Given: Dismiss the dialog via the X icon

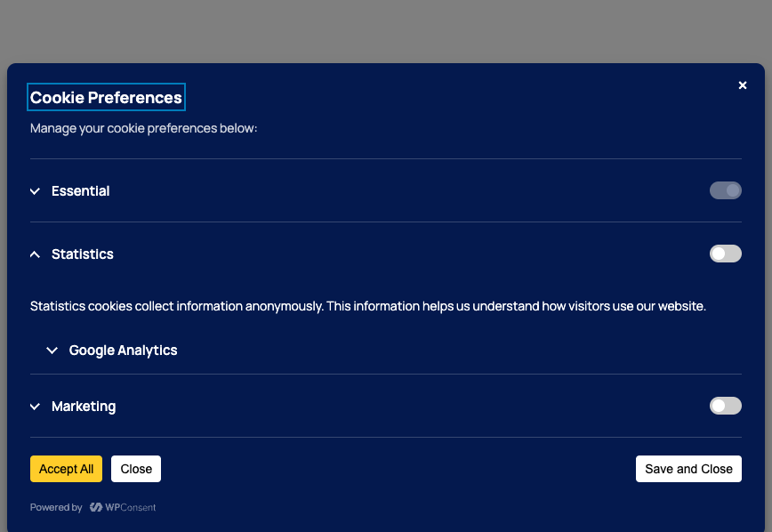Looking at the screenshot, I should tap(743, 85).
